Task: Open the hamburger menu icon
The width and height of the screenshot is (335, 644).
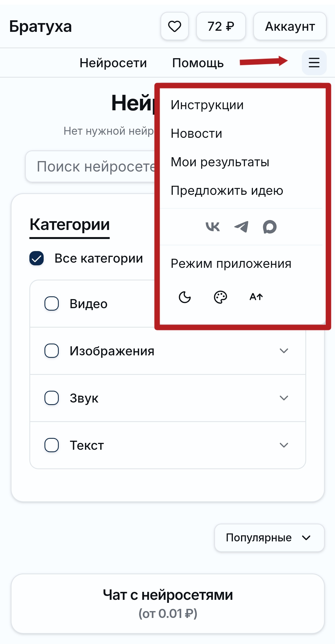Action: pyautogui.click(x=314, y=63)
